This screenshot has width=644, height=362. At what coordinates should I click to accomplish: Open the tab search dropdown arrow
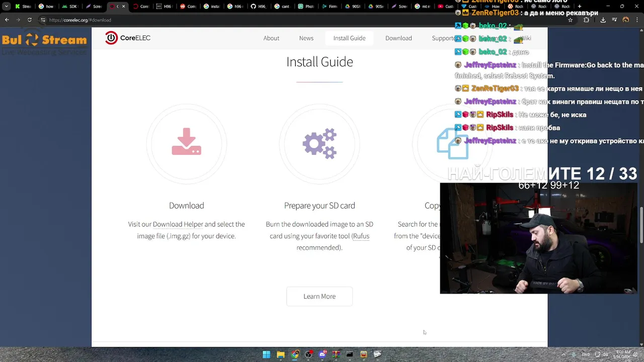click(6, 7)
